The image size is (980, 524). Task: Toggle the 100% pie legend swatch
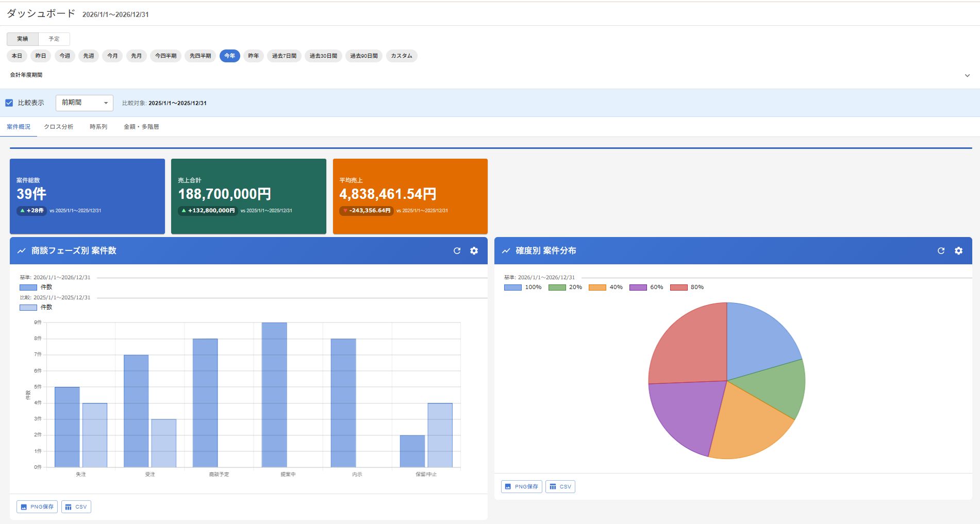point(512,288)
